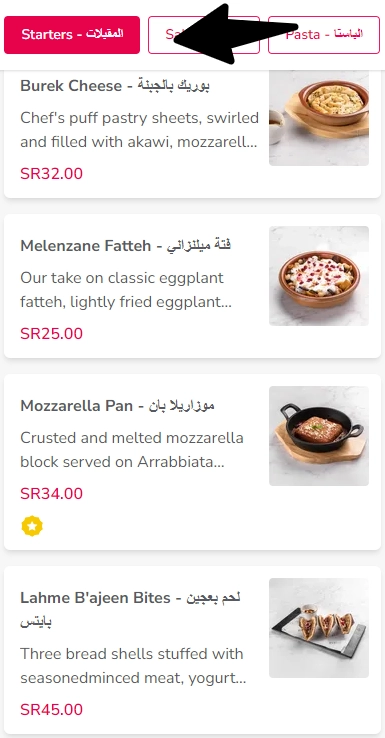This screenshot has width=385, height=738.
Task: Open the Burek Cheese item title
Action: pos(115,86)
